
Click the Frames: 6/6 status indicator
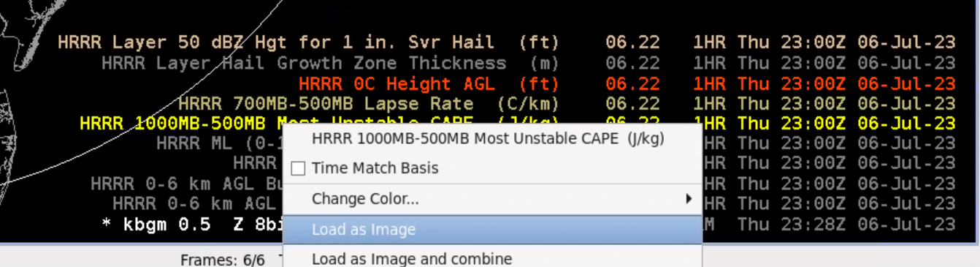point(223,260)
